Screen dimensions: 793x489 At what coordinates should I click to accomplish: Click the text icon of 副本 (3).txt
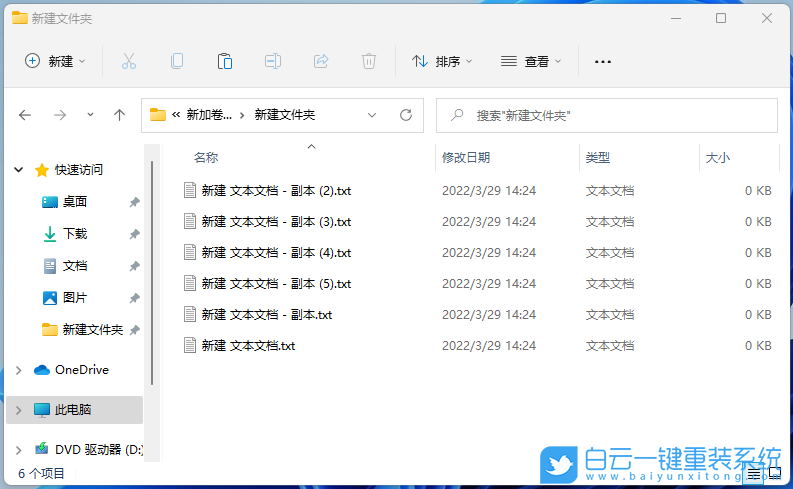tap(190, 221)
